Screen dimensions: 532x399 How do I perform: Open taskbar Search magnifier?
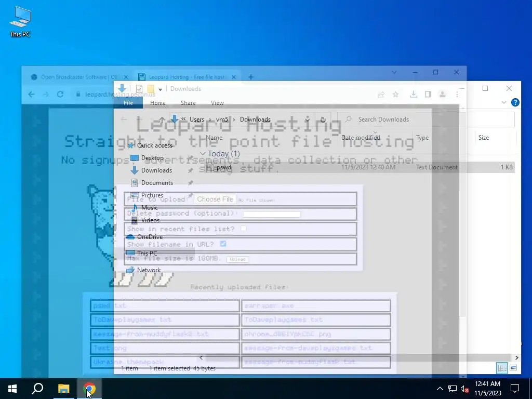click(x=37, y=389)
